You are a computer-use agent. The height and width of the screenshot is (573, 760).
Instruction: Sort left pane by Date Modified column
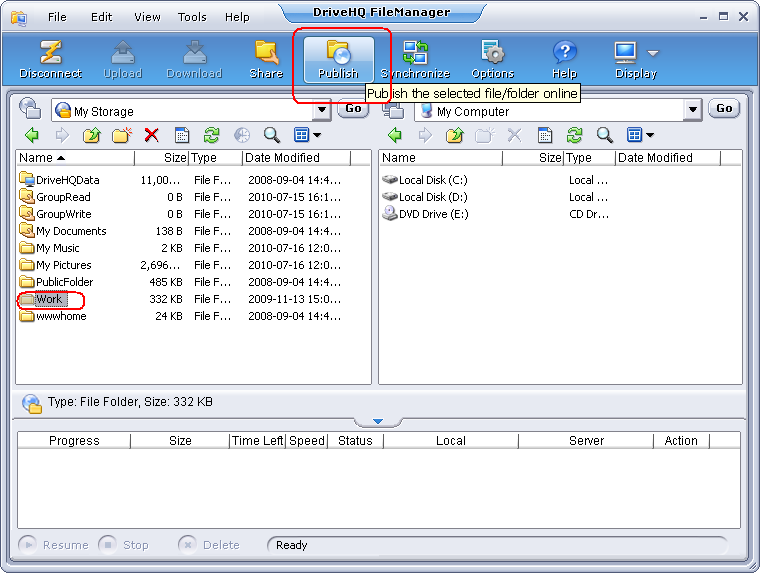tap(296, 158)
